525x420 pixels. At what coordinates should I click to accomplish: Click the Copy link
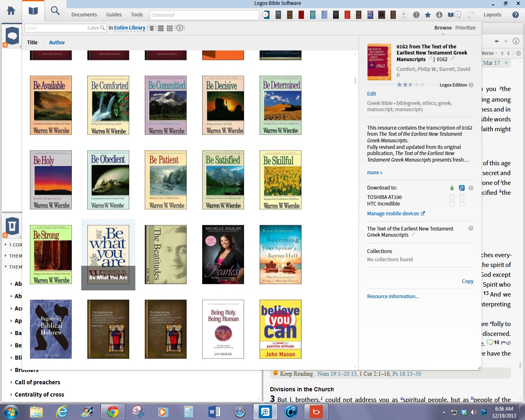(x=468, y=281)
